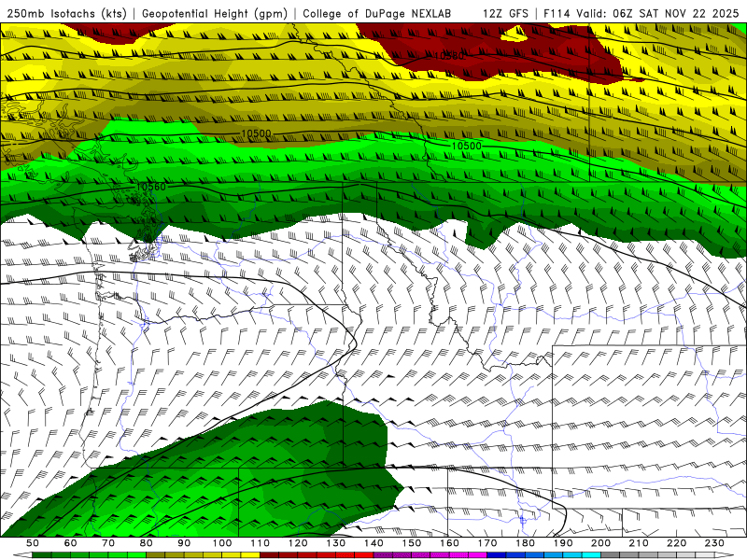Select the 200 value on the color scale

click(600, 543)
